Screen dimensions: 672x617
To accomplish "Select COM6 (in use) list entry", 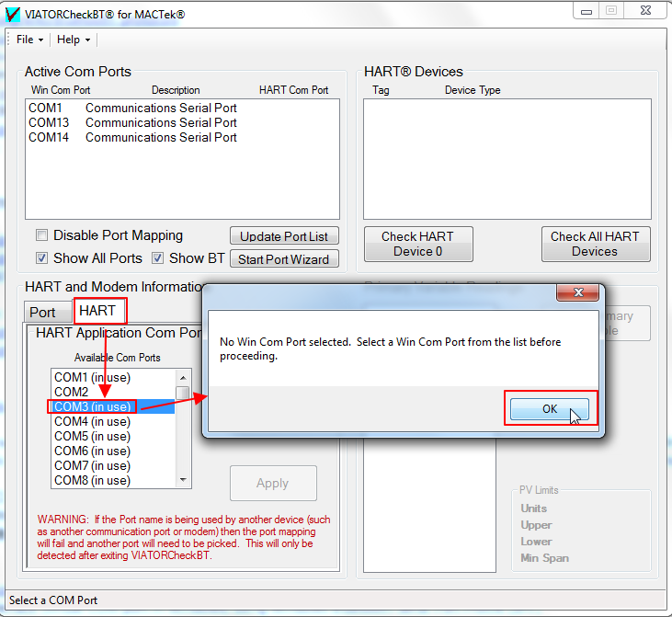I will click(113, 451).
